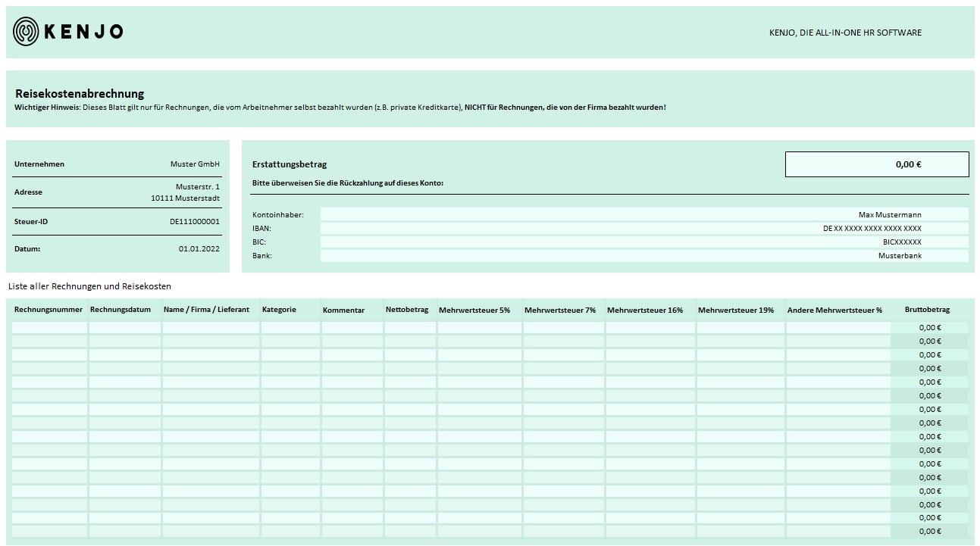Click first row cell under Mehrwertsteuer 5%
This screenshot has height=546, width=980.
coord(480,328)
